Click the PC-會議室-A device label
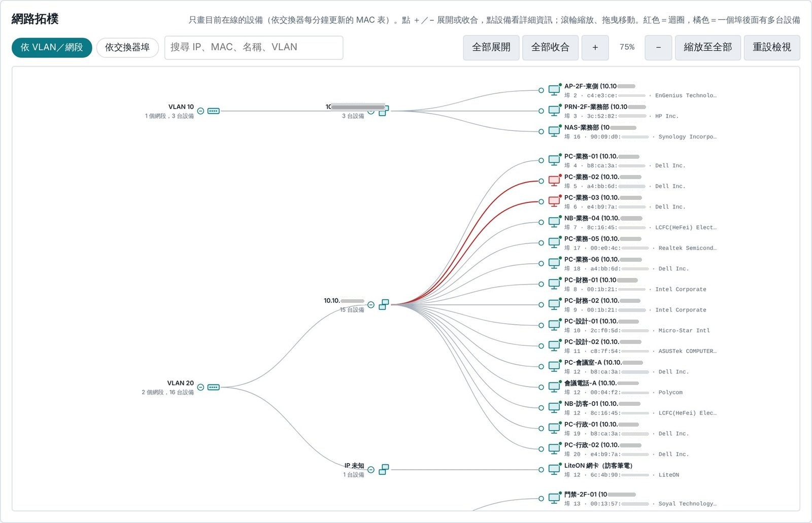Screen dimensions: 812x523 point(603,362)
